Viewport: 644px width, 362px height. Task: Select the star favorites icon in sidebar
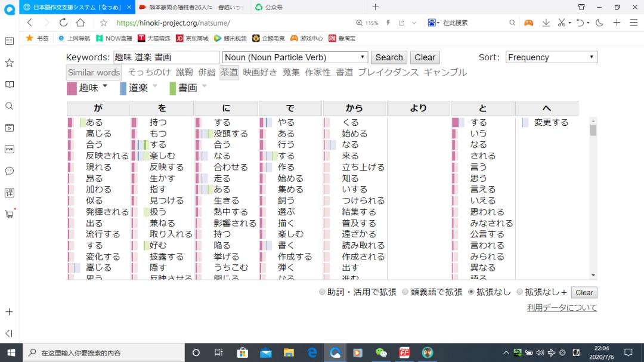point(9,61)
